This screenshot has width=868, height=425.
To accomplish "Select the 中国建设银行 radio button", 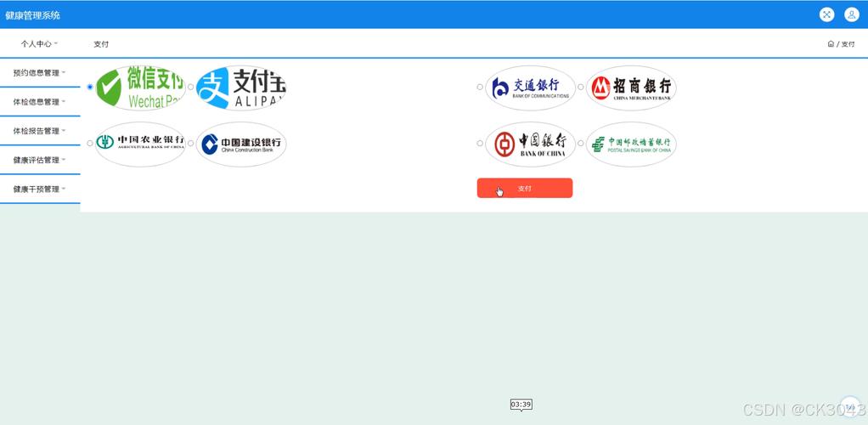I will [191, 144].
